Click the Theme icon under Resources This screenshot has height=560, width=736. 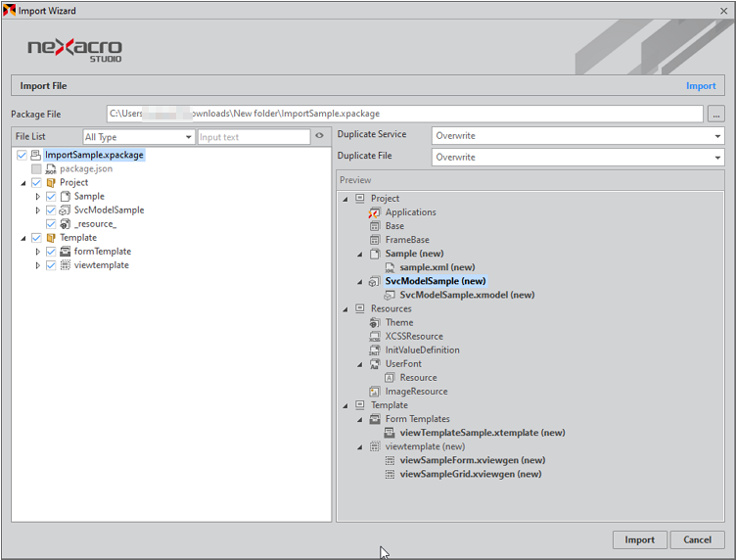[x=375, y=322]
